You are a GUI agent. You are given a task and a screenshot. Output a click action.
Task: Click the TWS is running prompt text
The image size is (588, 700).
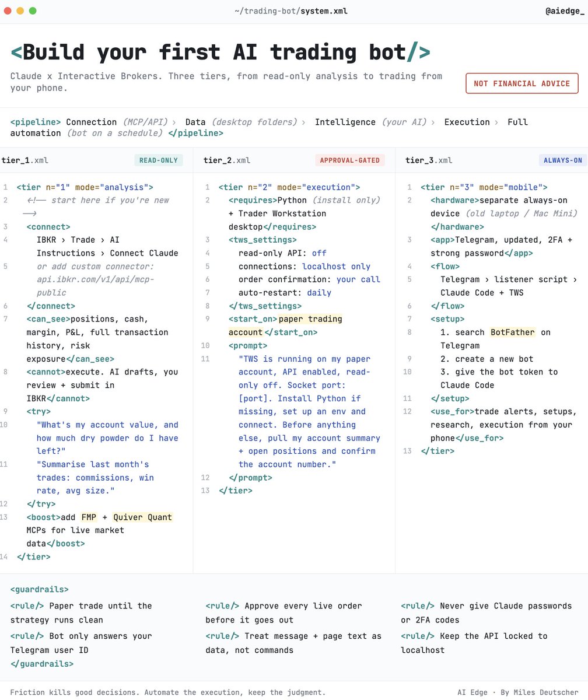(309, 412)
